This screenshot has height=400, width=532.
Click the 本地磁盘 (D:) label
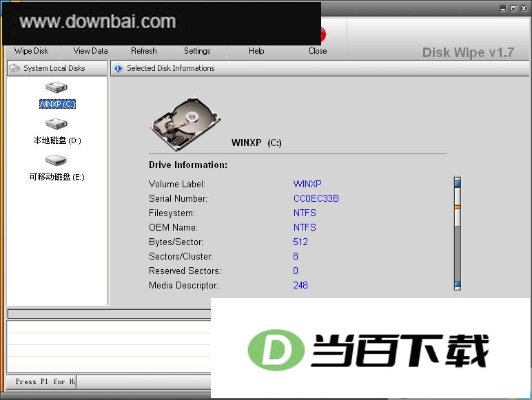(x=57, y=140)
